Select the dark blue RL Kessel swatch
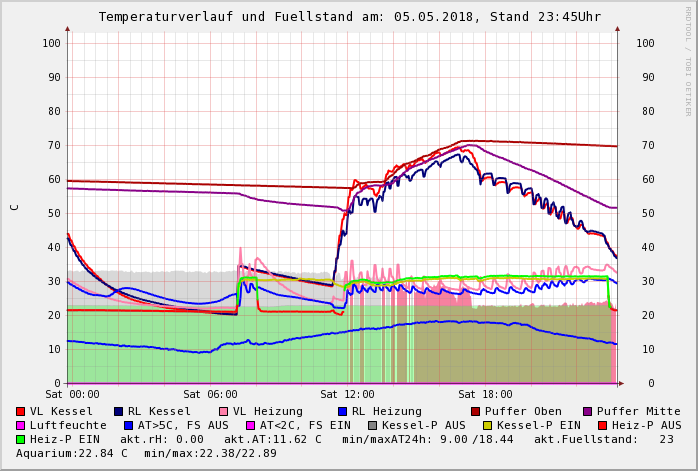Screen dimensions: 698x471 119,411
